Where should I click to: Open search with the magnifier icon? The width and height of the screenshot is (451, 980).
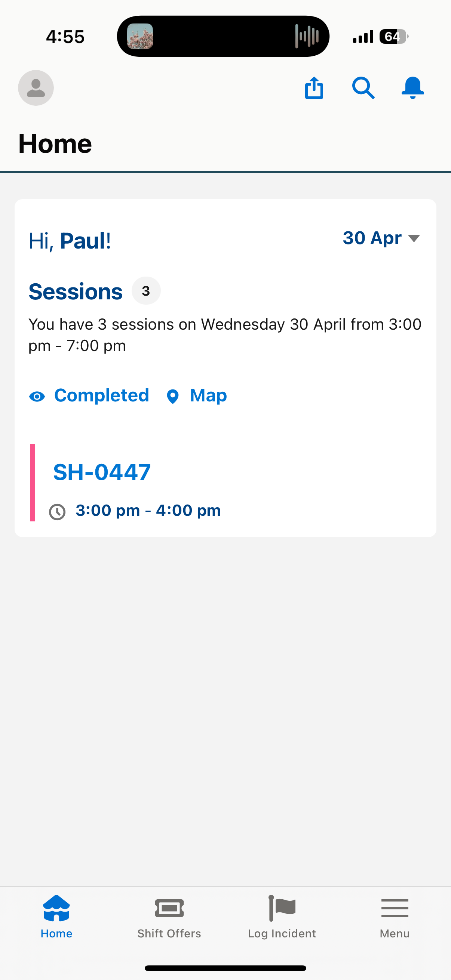[x=363, y=88]
